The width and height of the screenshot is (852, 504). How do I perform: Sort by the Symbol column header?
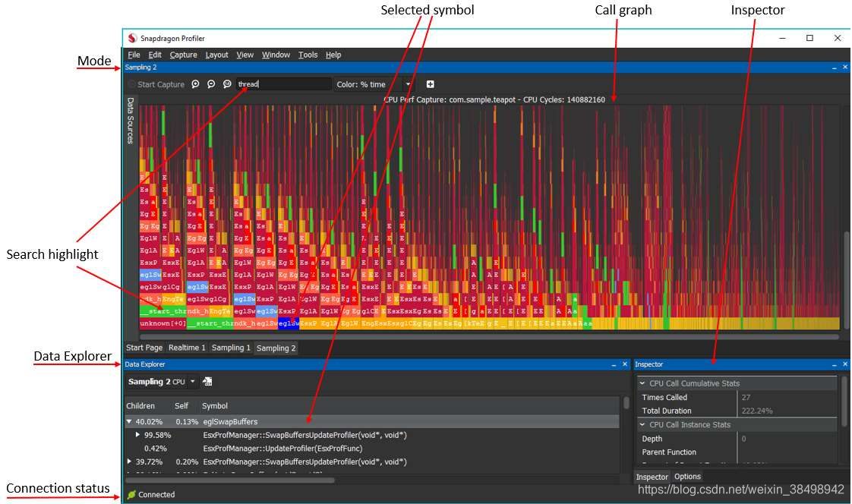[x=215, y=405]
